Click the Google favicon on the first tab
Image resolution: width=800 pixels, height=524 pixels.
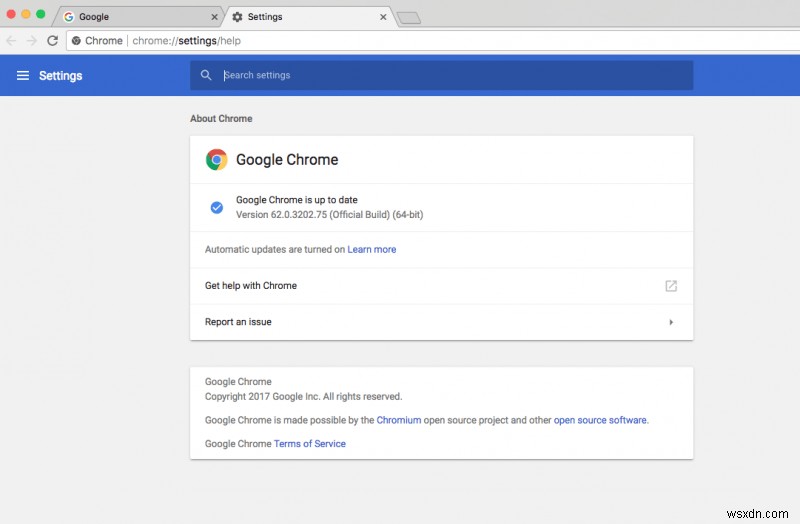[x=68, y=17]
